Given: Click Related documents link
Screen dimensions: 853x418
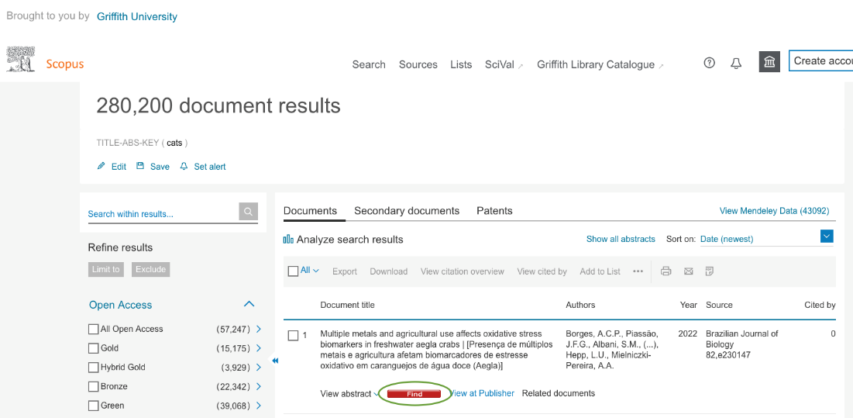Looking at the screenshot, I should (558, 393).
